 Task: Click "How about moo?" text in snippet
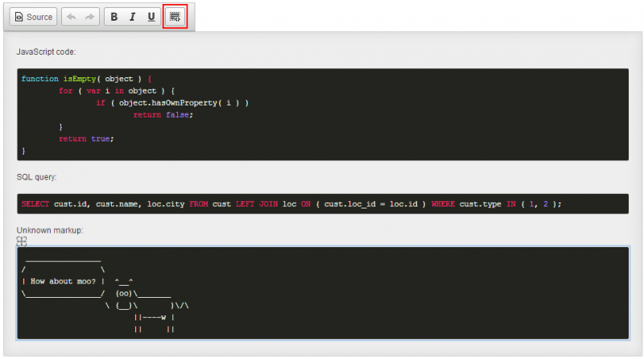(63, 282)
